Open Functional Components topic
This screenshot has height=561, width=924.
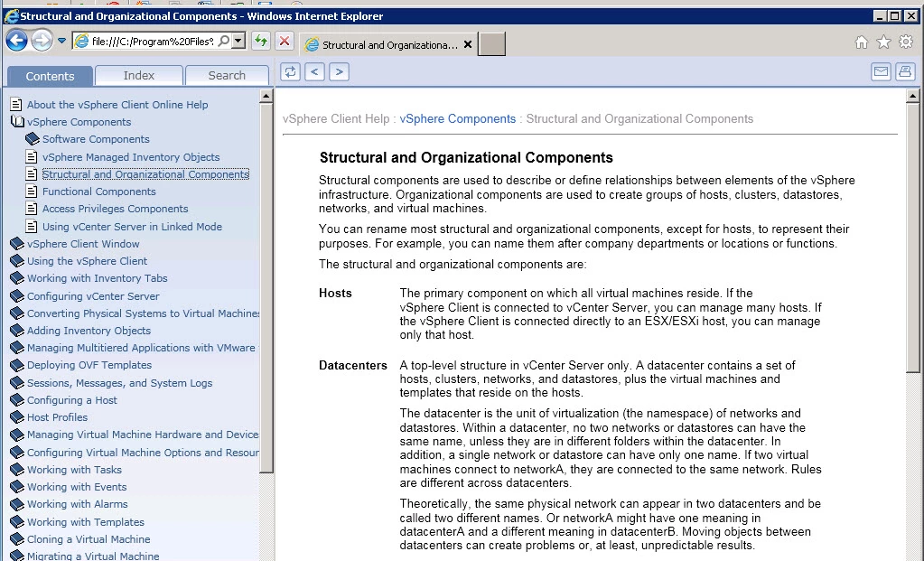click(x=99, y=192)
